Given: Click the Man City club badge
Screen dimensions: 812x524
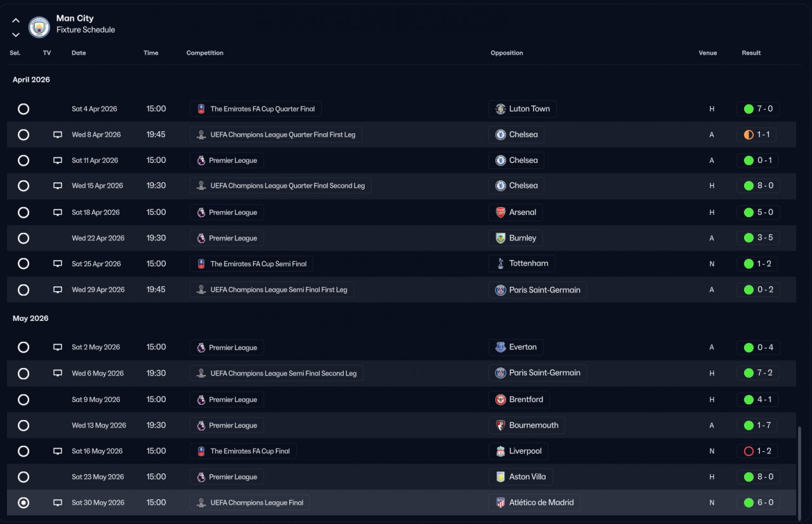Looking at the screenshot, I should pos(39,27).
